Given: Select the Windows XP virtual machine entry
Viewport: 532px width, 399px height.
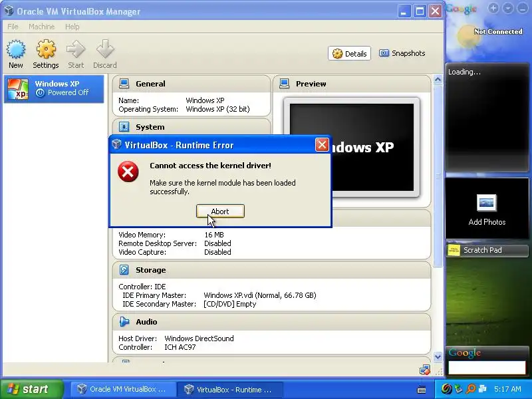Looking at the screenshot, I should 54,89.
